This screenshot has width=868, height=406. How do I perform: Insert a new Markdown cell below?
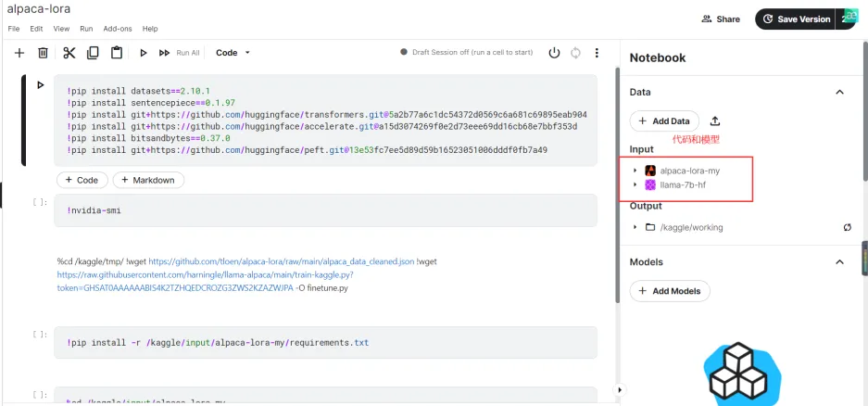click(148, 180)
